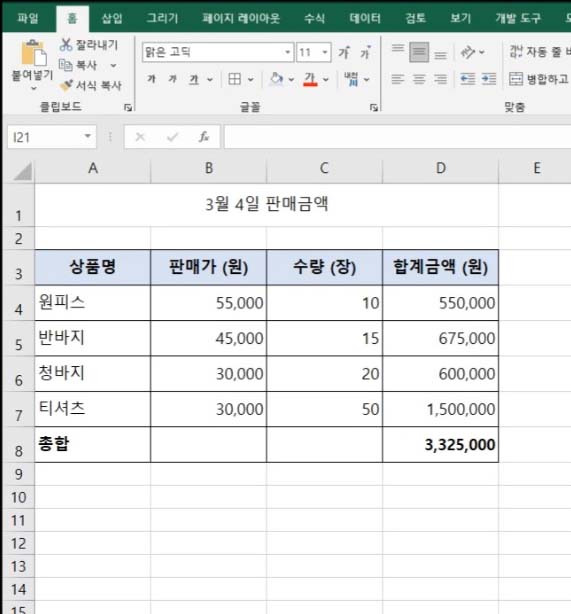This screenshot has width=571, height=614.
Task: Apply red font color
Action: (x=310, y=79)
